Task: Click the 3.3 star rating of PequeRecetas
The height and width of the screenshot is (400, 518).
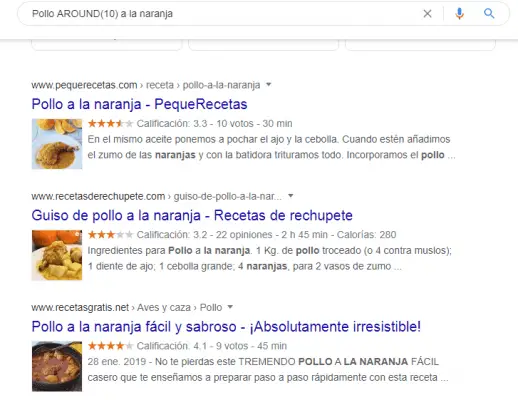Action: [111, 124]
